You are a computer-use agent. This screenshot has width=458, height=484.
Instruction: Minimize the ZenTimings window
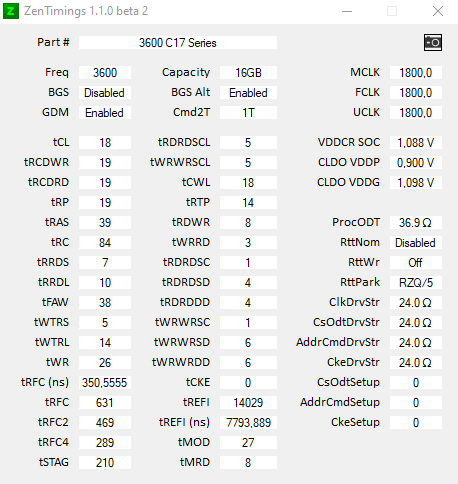(x=347, y=11)
